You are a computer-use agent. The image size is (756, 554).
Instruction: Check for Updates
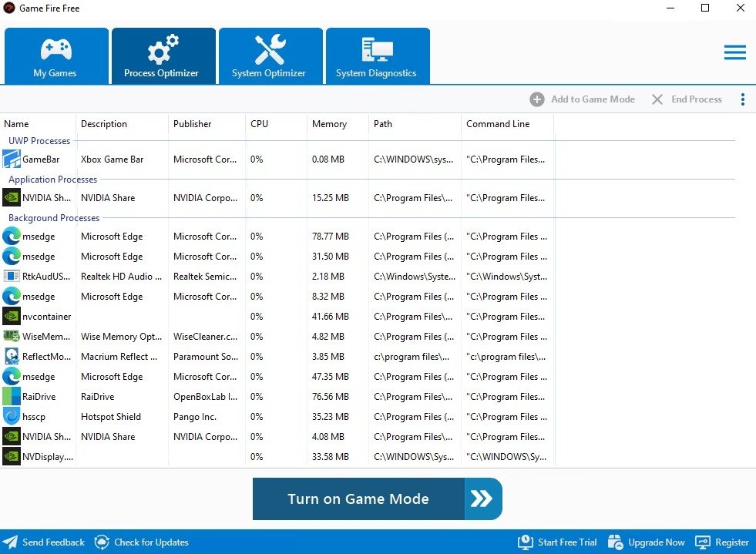click(141, 542)
